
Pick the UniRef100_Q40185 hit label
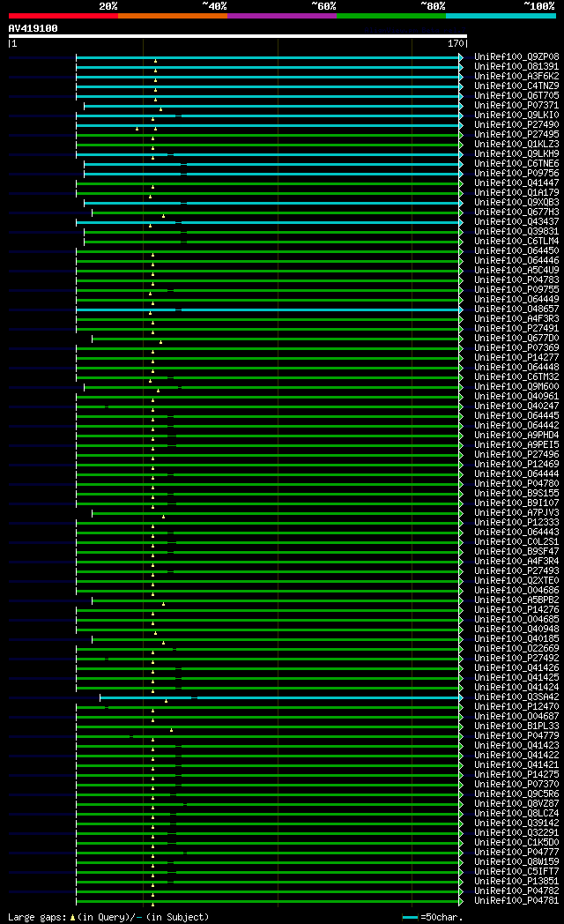(517, 639)
